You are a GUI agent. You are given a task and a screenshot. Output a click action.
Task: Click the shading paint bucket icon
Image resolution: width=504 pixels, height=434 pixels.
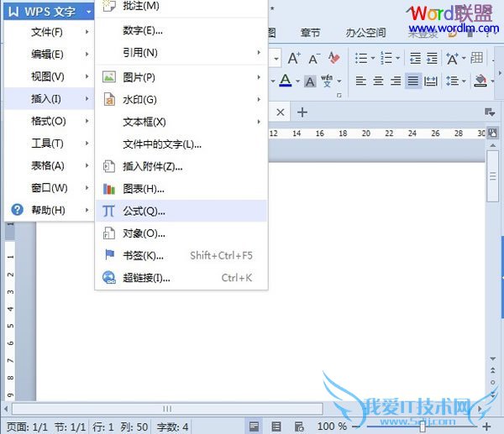point(480,81)
